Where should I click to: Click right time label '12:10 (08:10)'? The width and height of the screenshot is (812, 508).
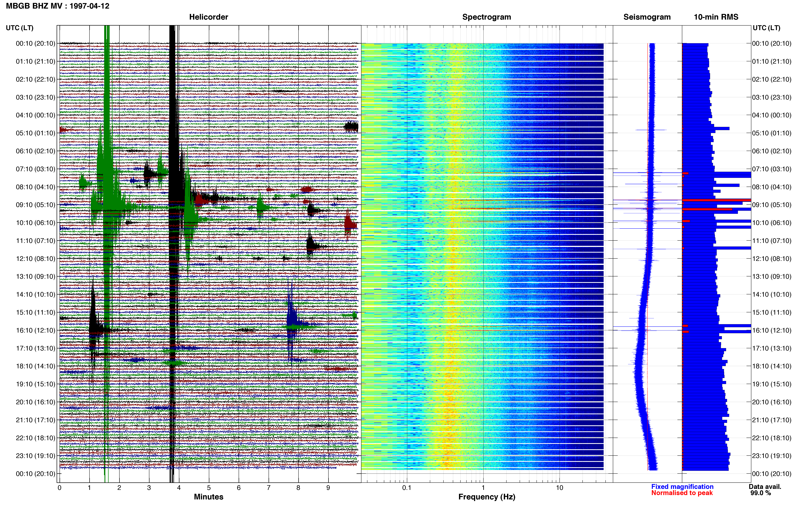771,259
